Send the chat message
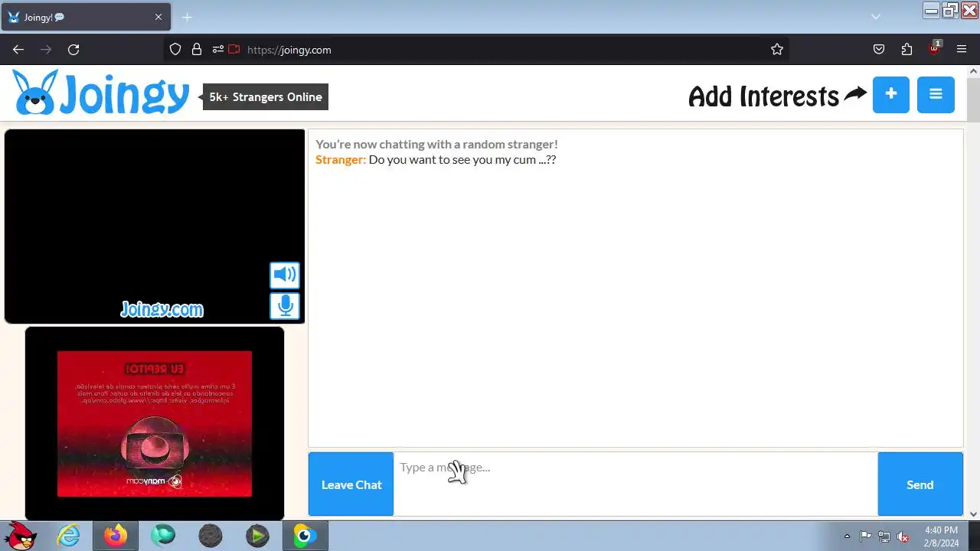 tap(920, 484)
